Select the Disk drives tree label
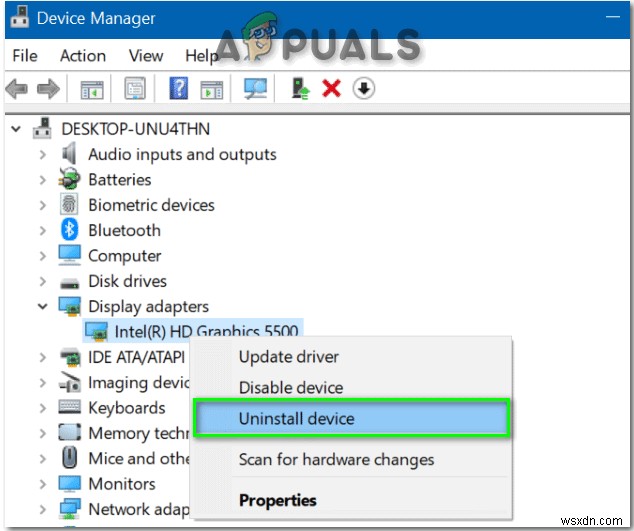 127,281
